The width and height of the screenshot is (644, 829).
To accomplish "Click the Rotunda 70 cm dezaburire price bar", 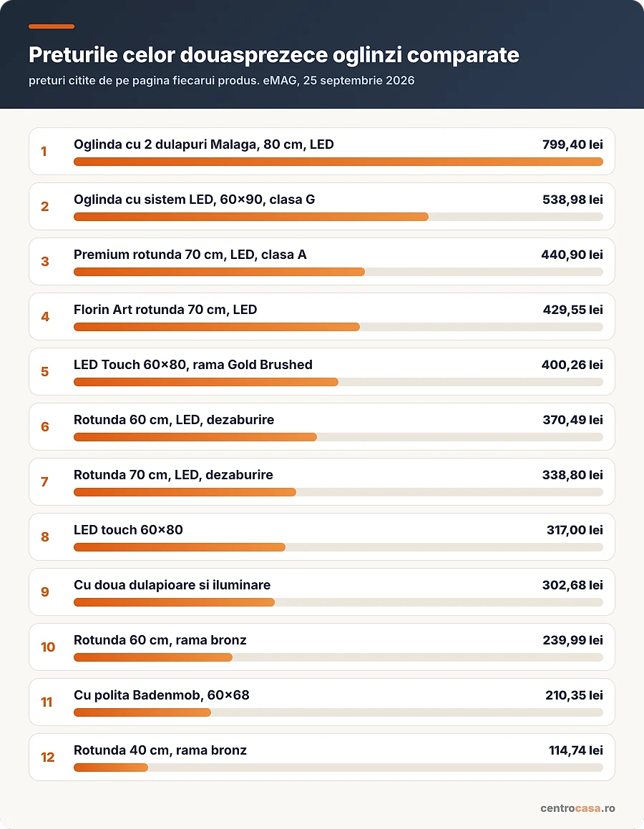I will pyautogui.click(x=338, y=492).
